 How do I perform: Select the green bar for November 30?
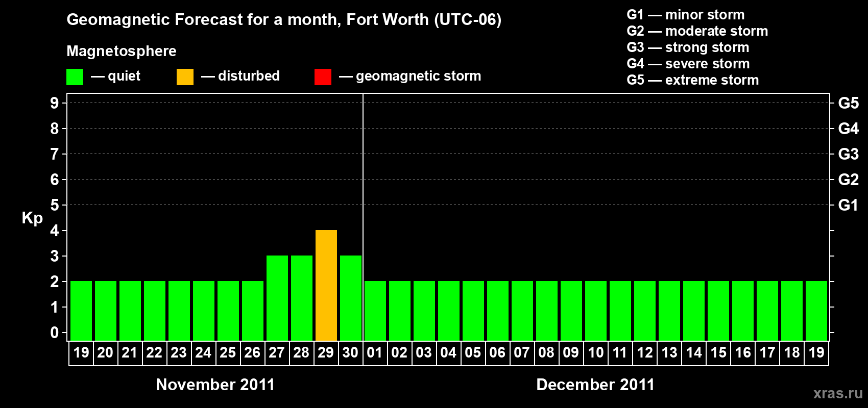point(351,298)
